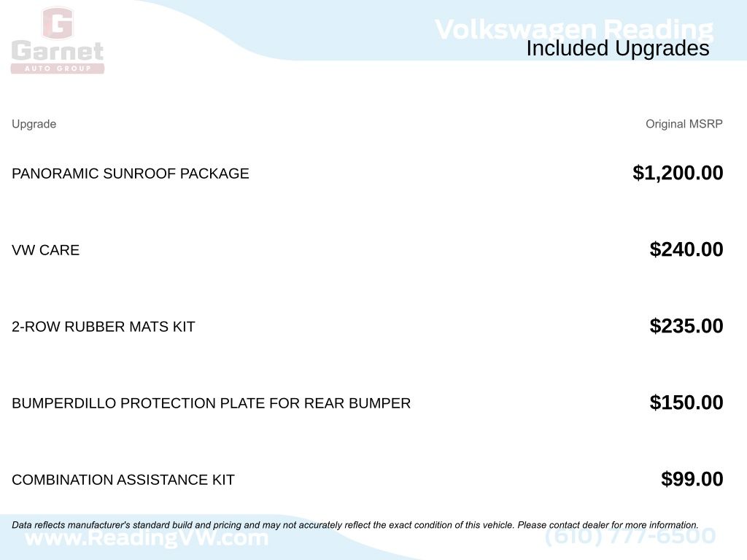
Task: Click the (610) 777-6500 phone number
Action: [630, 537]
